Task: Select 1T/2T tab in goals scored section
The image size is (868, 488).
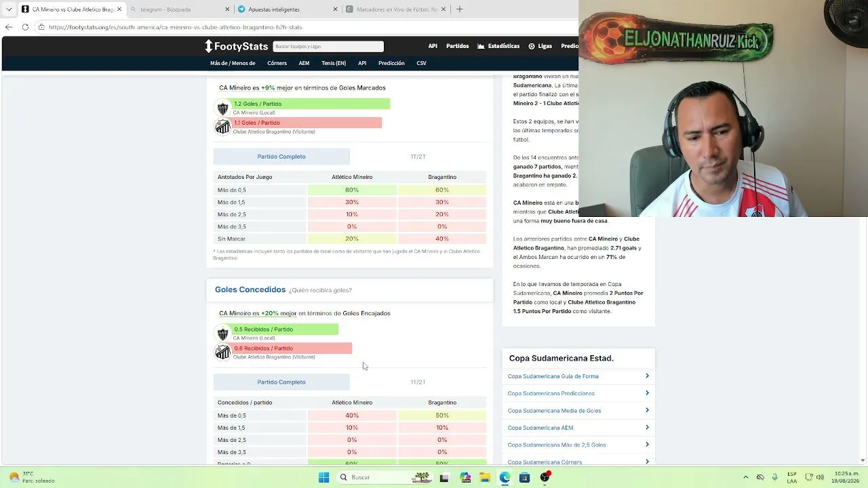Action: pyautogui.click(x=418, y=157)
